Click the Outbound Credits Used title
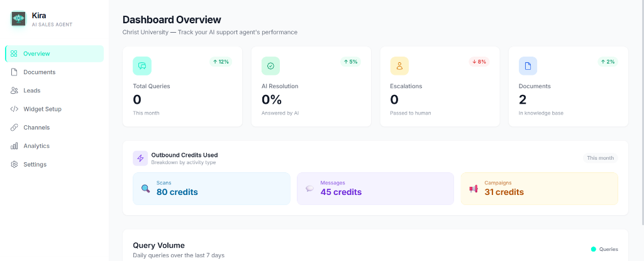The height and width of the screenshot is (261, 644). 184,155
